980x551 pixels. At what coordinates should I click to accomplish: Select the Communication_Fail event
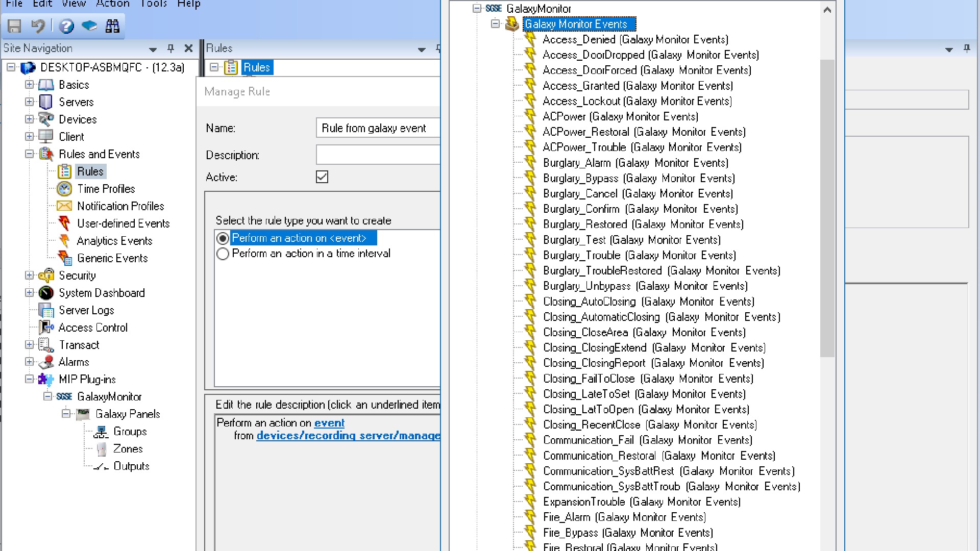pos(648,440)
